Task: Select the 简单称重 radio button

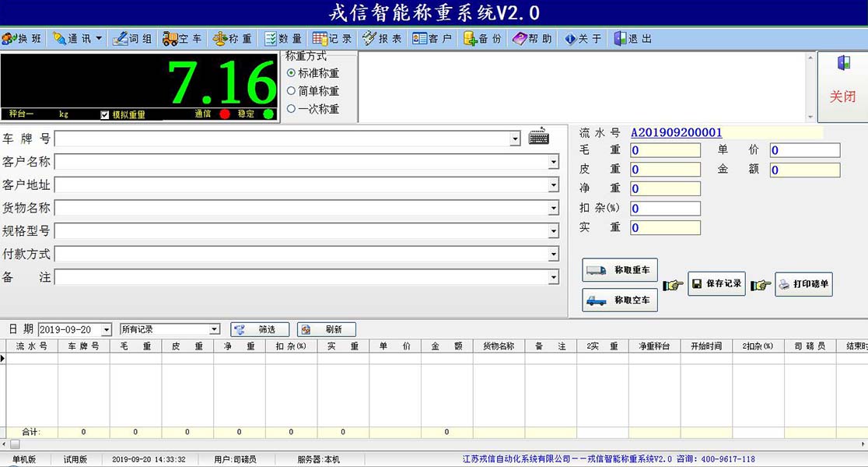Action: 291,91
